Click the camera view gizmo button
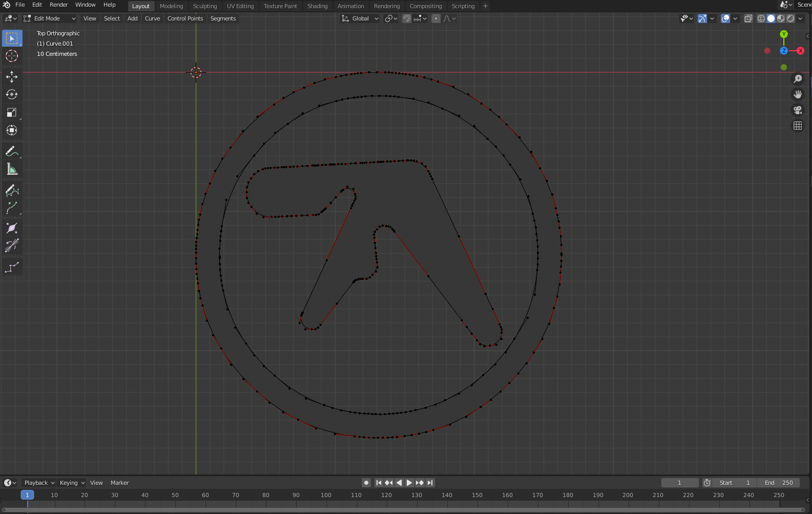The height and width of the screenshot is (514, 812). [x=797, y=110]
